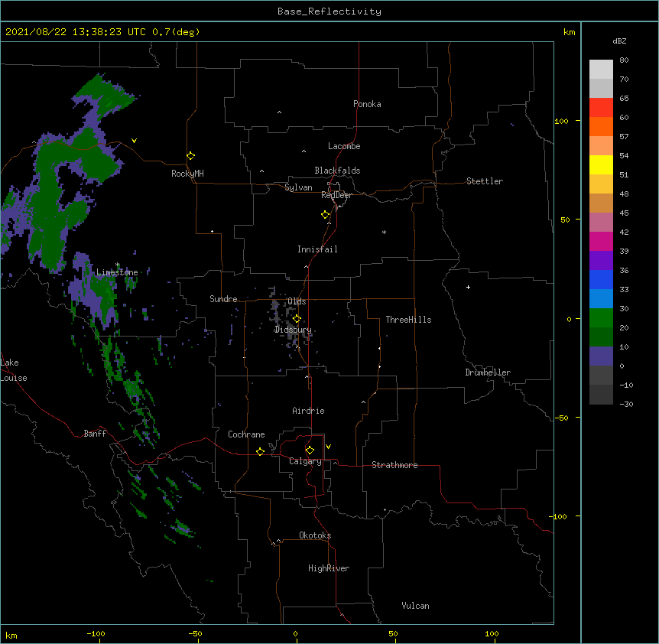659x644 pixels.
Task: Click the yellow marker in Calgary
Action: coord(310,450)
